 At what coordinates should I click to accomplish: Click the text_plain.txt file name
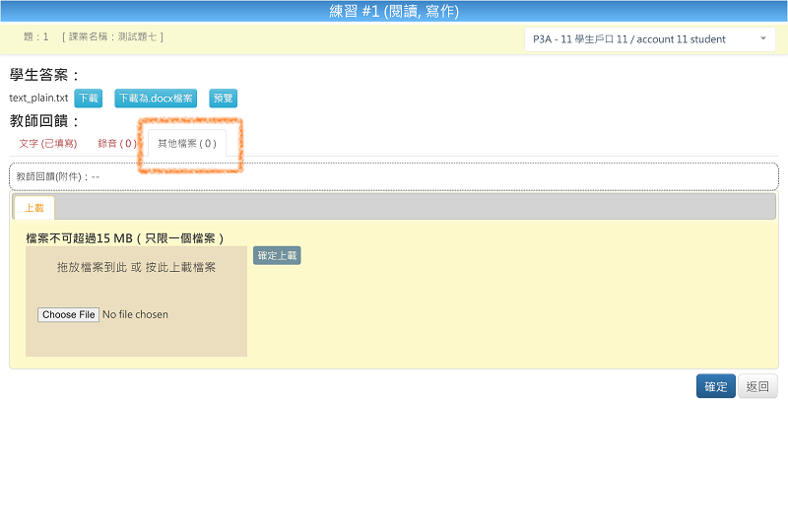click(38, 99)
